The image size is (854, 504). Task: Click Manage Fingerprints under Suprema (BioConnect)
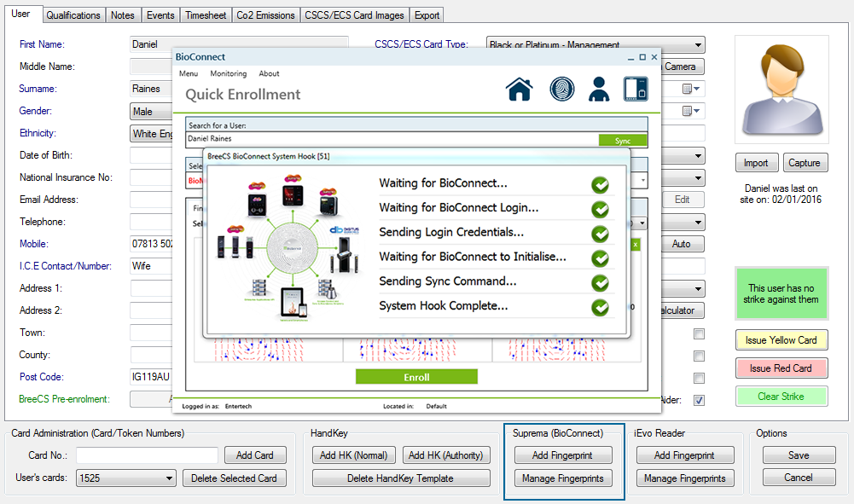(563, 478)
